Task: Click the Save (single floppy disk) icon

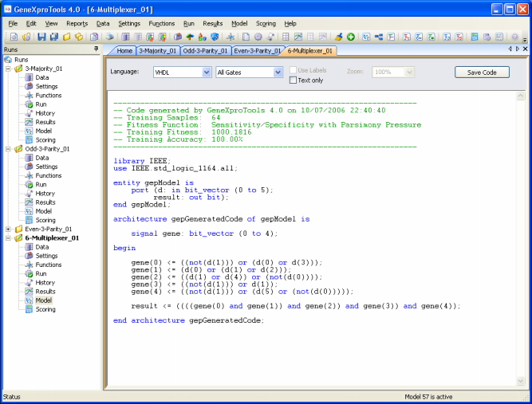Action: (x=41, y=37)
